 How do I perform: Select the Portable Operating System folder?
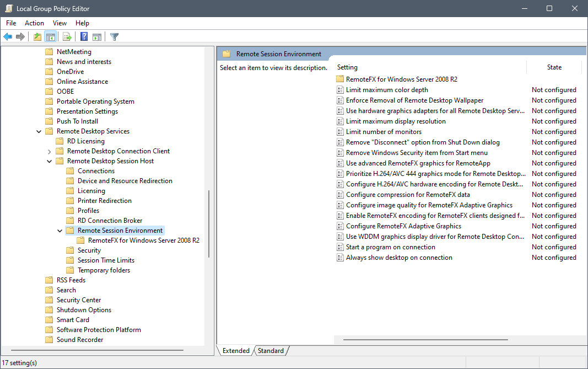95,101
